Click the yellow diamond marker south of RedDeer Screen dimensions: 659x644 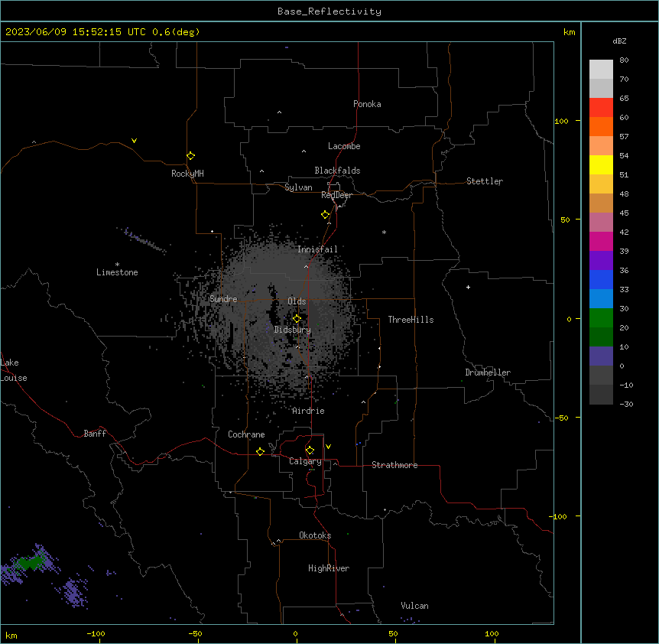click(325, 215)
